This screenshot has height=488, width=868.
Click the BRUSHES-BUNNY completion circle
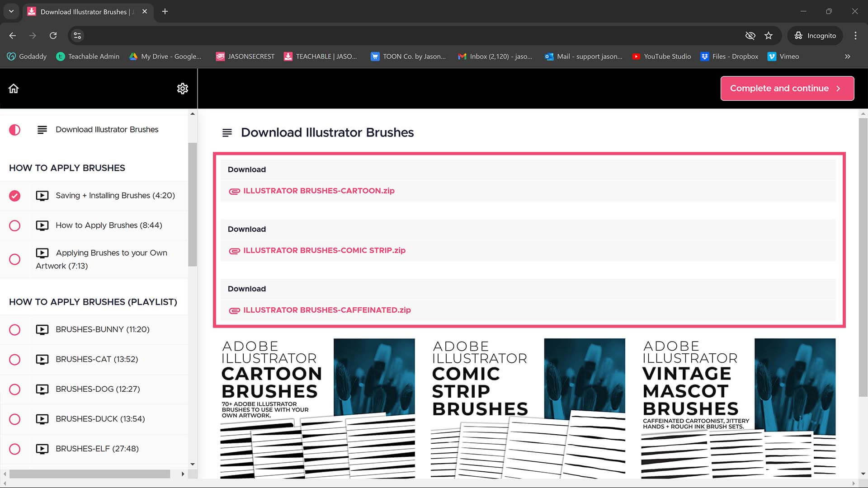(14, 330)
